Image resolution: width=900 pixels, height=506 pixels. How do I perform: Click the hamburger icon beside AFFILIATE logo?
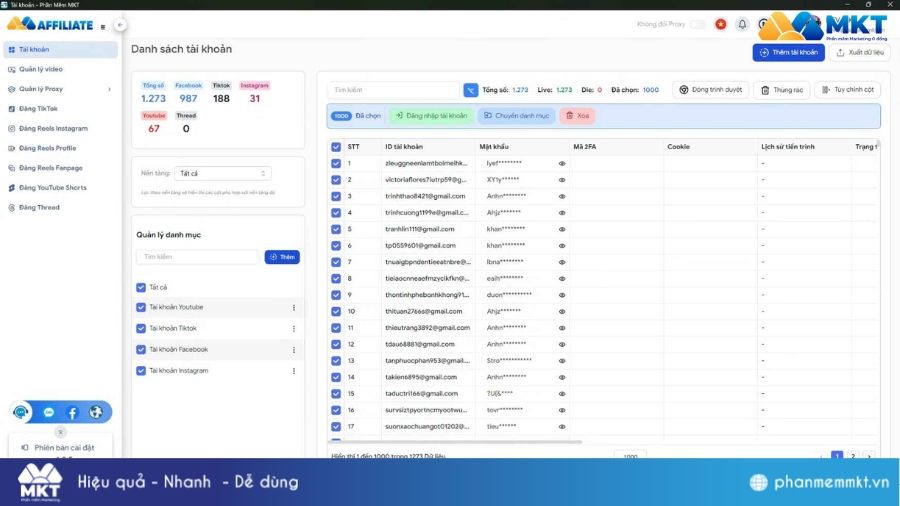pos(103,26)
